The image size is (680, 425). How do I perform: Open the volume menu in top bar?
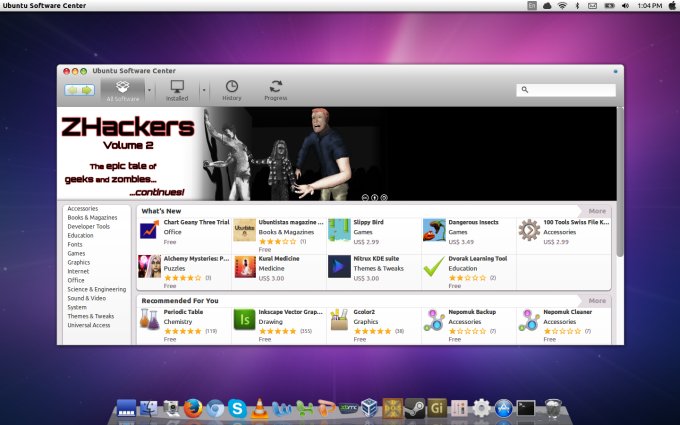click(x=625, y=6)
